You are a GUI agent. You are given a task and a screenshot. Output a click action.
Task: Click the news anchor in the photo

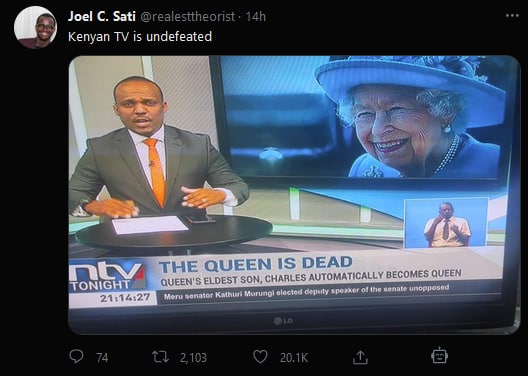[x=158, y=150]
